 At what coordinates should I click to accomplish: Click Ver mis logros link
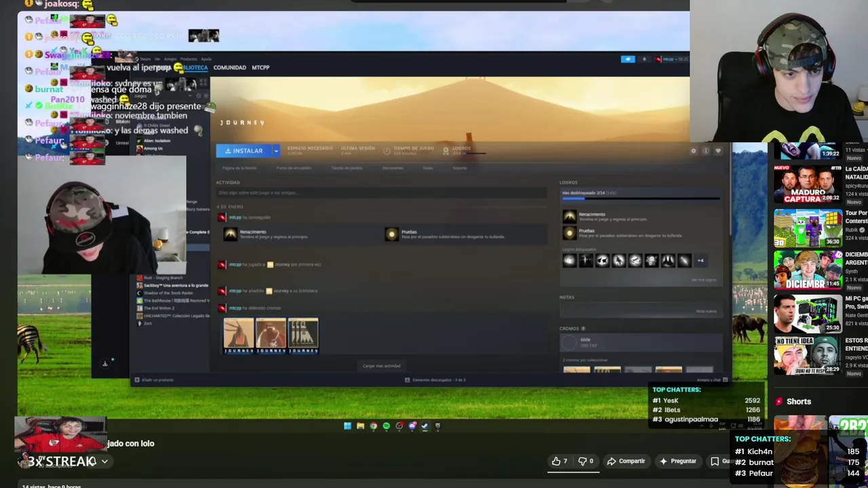(x=704, y=280)
